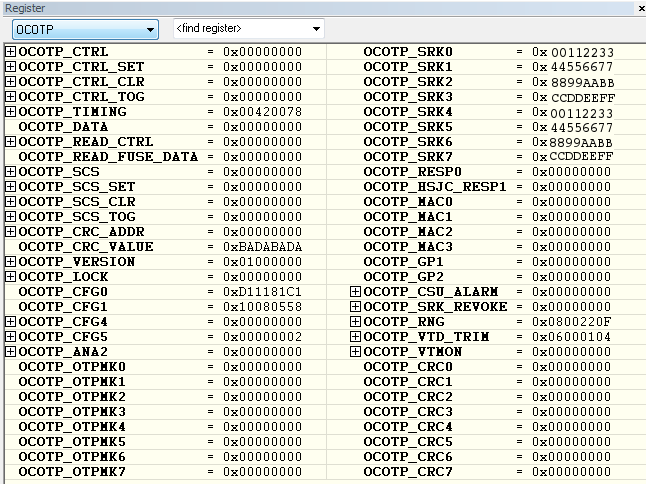Select the OCOTP_SRK4 register name
Screen dimensions: 646x484
(x=408, y=112)
